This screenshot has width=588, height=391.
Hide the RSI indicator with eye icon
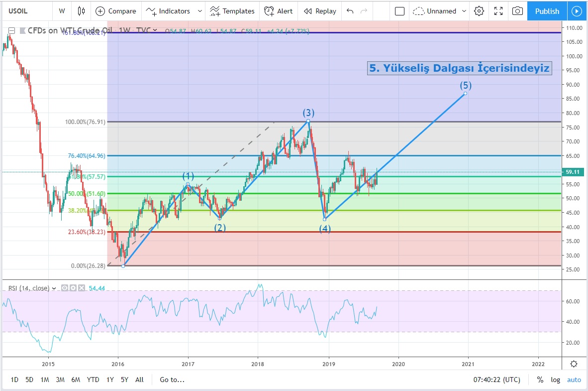[65, 288]
